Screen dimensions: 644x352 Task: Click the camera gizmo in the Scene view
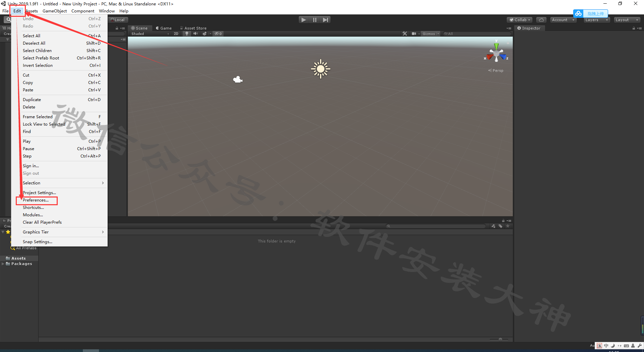coord(238,80)
